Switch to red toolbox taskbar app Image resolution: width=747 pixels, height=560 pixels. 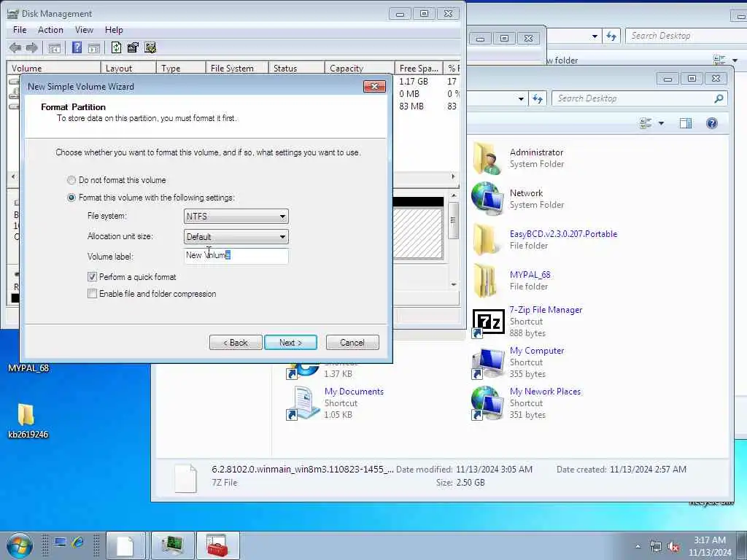(x=217, y=545)
